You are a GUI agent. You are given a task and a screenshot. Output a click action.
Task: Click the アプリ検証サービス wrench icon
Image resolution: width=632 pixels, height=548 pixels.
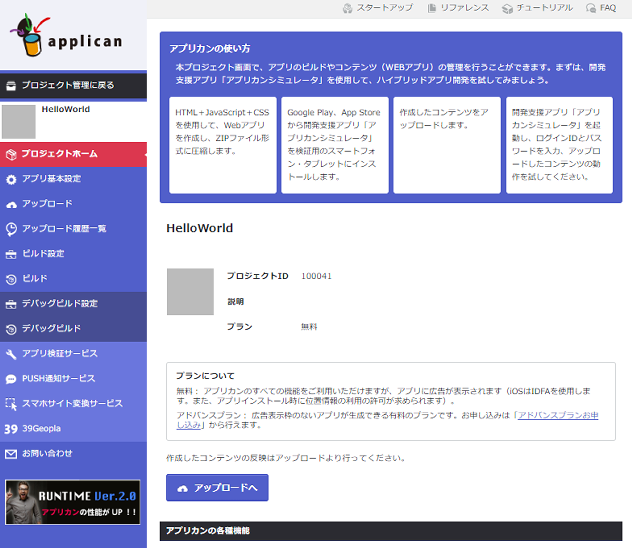click(11, 354)
